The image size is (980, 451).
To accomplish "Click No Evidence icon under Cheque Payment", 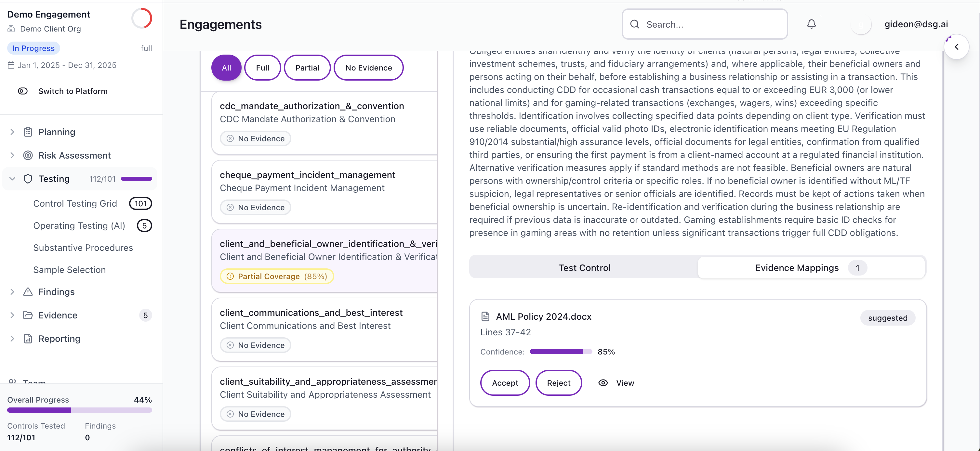I will [x=230, y=207].
